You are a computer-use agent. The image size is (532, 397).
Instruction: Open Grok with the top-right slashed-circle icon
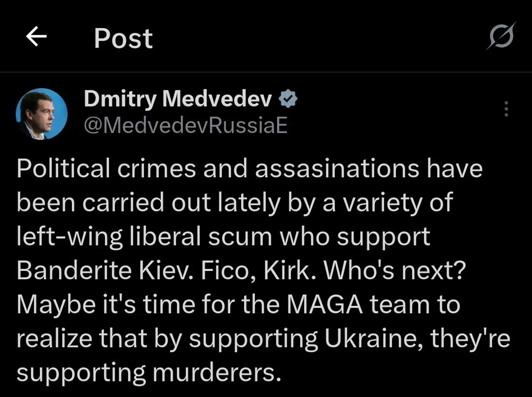pos(501,36)
